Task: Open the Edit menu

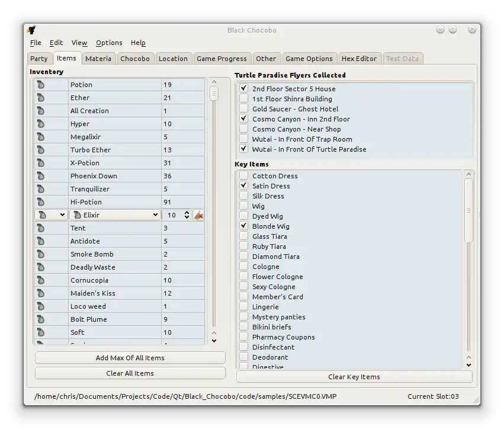Action: click(x=56, y=43)
